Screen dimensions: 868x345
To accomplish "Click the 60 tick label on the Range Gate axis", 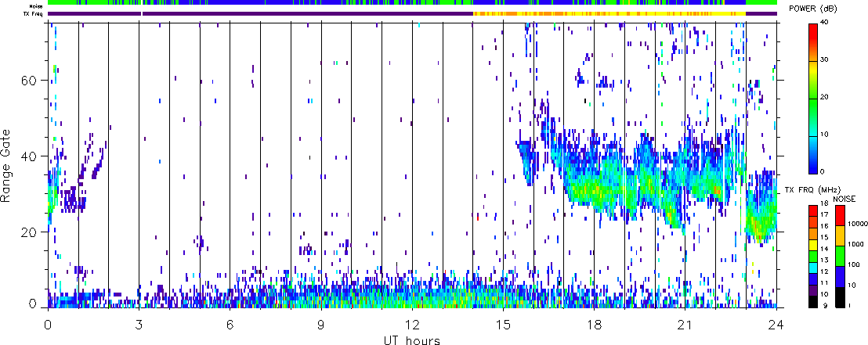I will click(29, 80).
